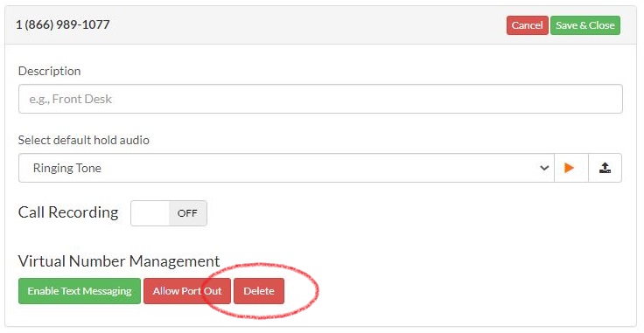Play the selected hold audio preview
The image size is (644, 333).
pos(570,168)
